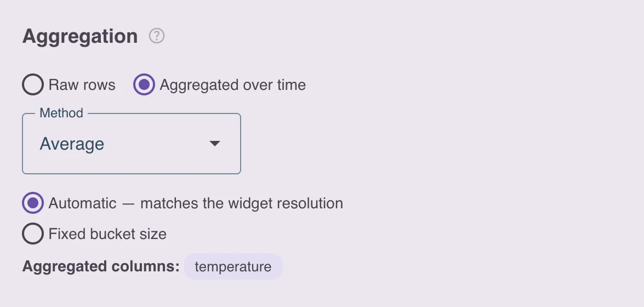Click the "Aggregated over time" label text
This screenshot has height=307, width=644.
point(232,85)
